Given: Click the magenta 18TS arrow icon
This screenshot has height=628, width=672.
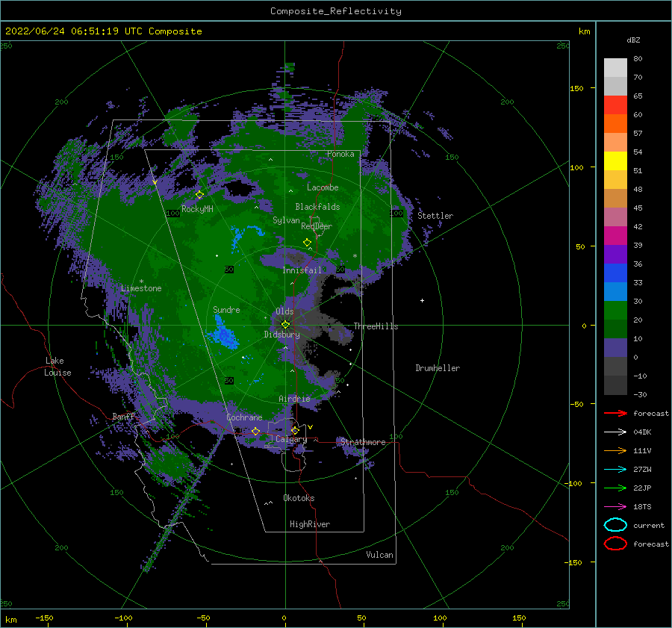Looking at the screenshot, I should click(615, 507).
